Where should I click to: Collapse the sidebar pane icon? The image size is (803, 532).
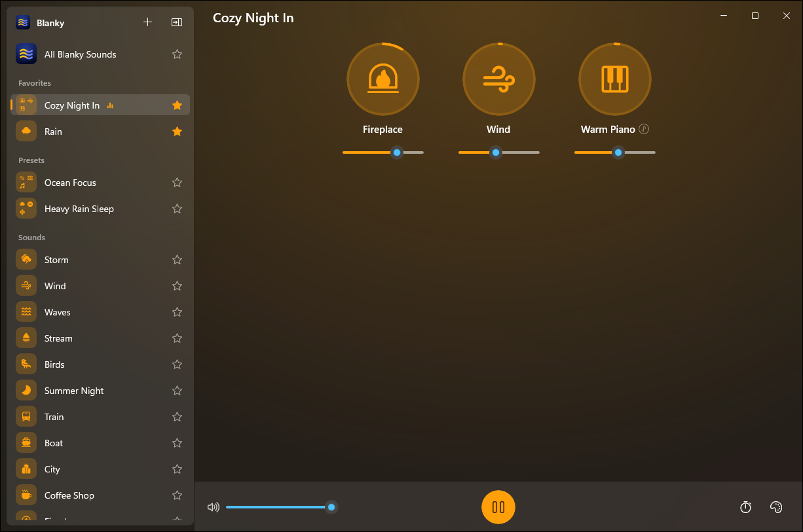(x=177, y=22)
